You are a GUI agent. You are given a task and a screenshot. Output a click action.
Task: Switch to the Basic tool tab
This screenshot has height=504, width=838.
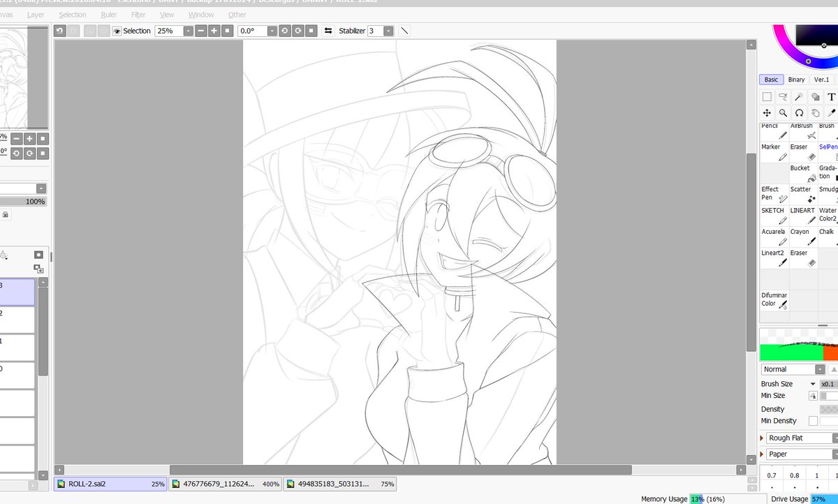click(771, 80)
